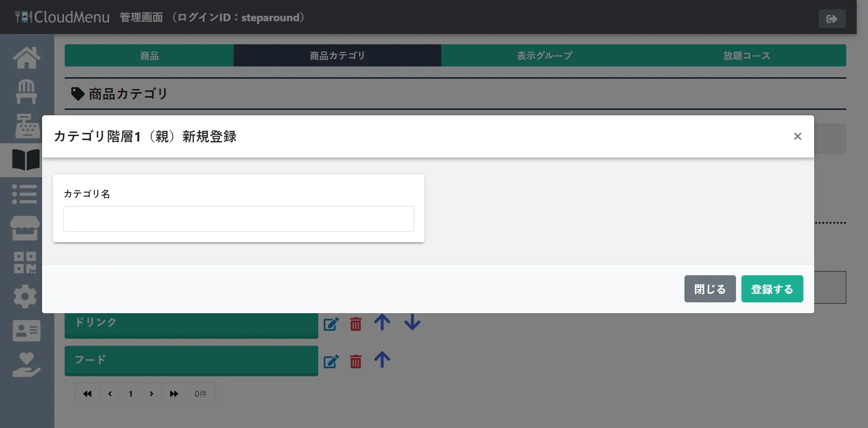Open the table seat icon in sidebar

26,92
